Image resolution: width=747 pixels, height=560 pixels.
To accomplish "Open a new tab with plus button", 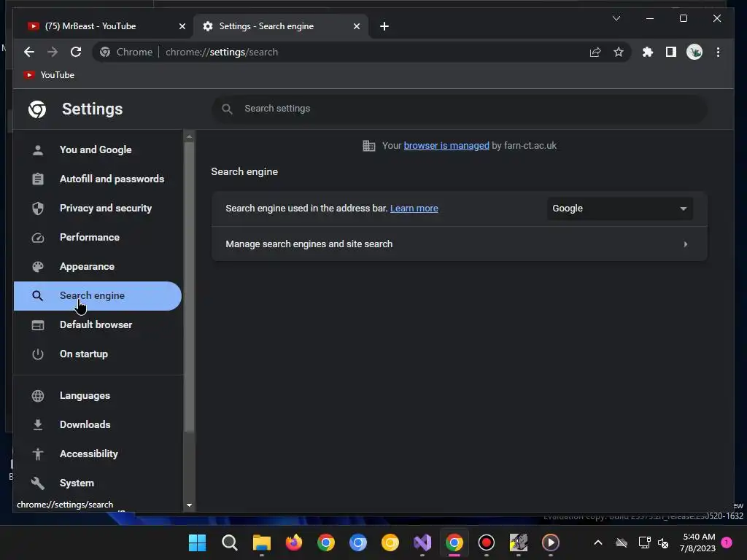I will point(384,26).
